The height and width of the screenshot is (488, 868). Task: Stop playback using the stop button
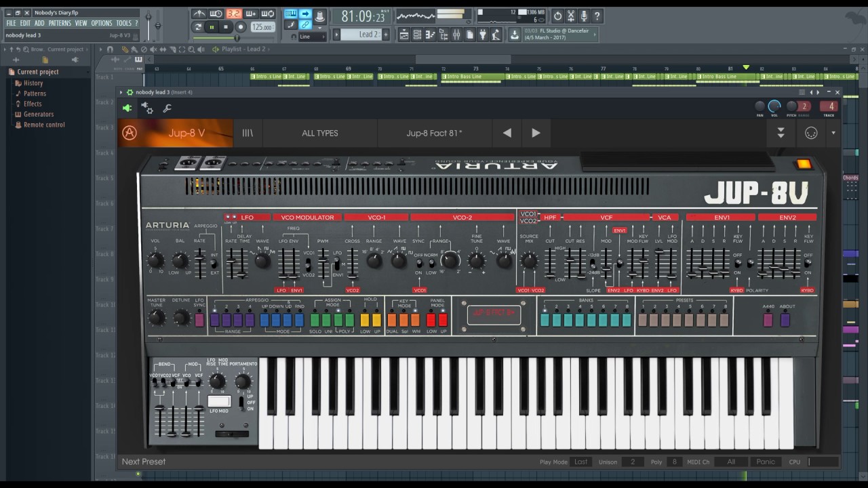[x=225, y=27]
